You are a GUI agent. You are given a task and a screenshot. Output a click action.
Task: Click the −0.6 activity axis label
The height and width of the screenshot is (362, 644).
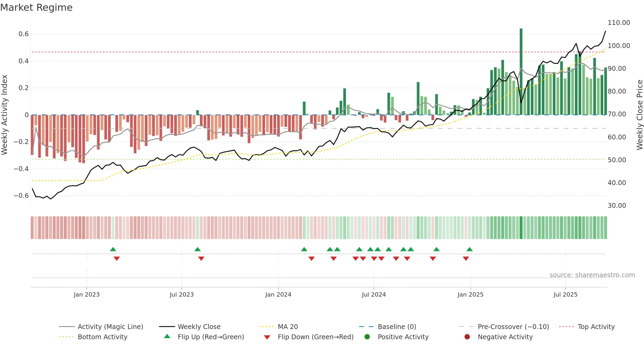pos(21,196)
